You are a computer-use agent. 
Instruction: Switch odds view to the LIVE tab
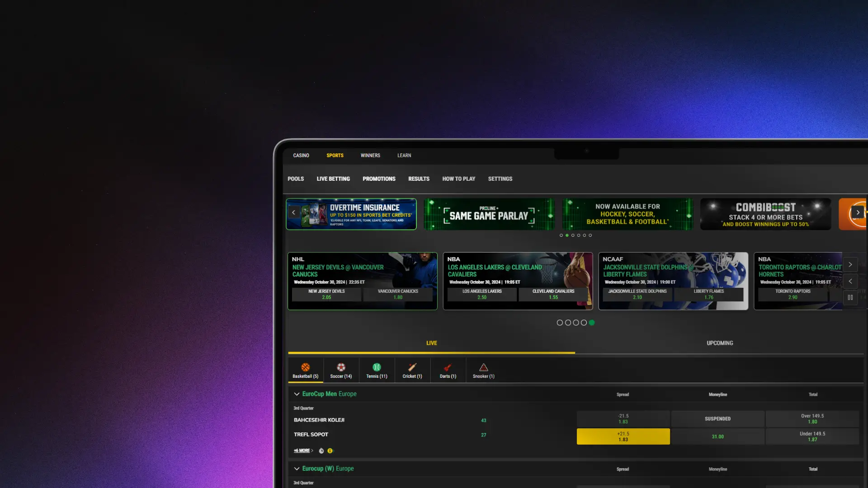pyautogui.click(x=431, y=343)
